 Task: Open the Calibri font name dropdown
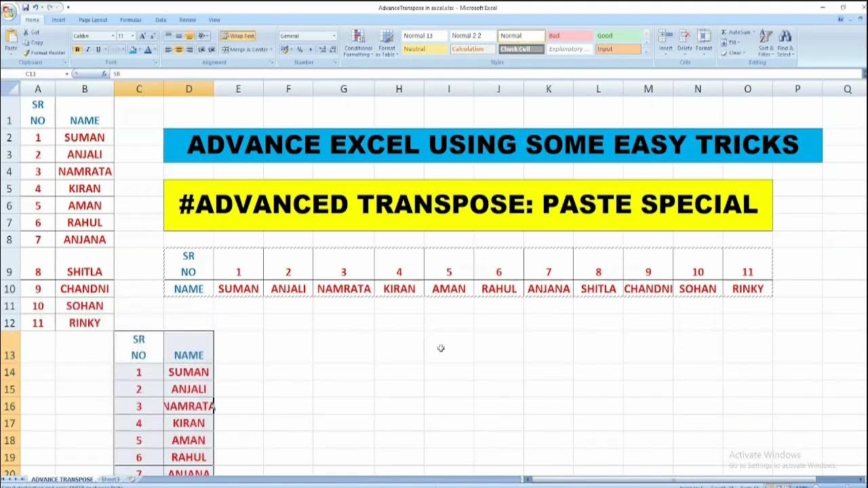coord(113,36)
